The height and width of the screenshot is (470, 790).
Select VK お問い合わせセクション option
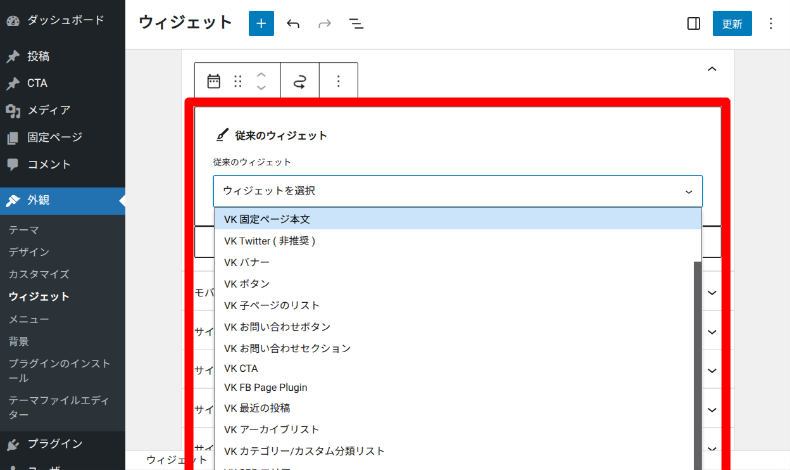(454, 348)
